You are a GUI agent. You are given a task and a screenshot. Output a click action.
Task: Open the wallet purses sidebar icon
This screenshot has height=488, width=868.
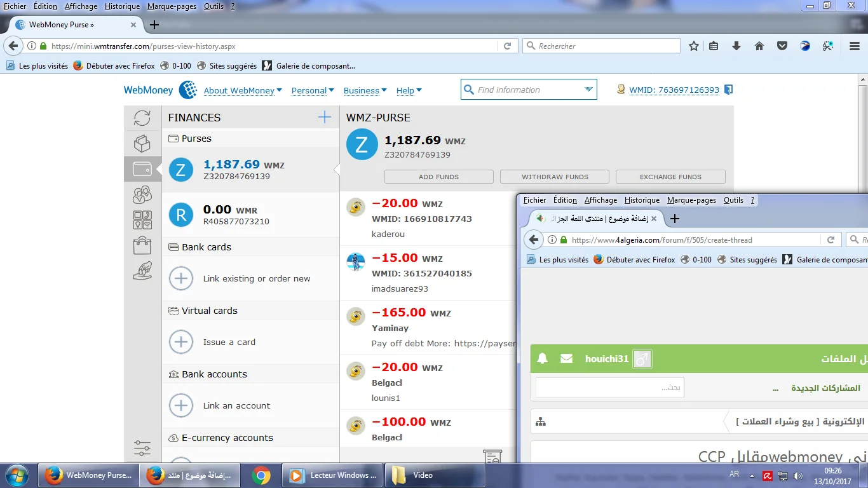[142, 169]
